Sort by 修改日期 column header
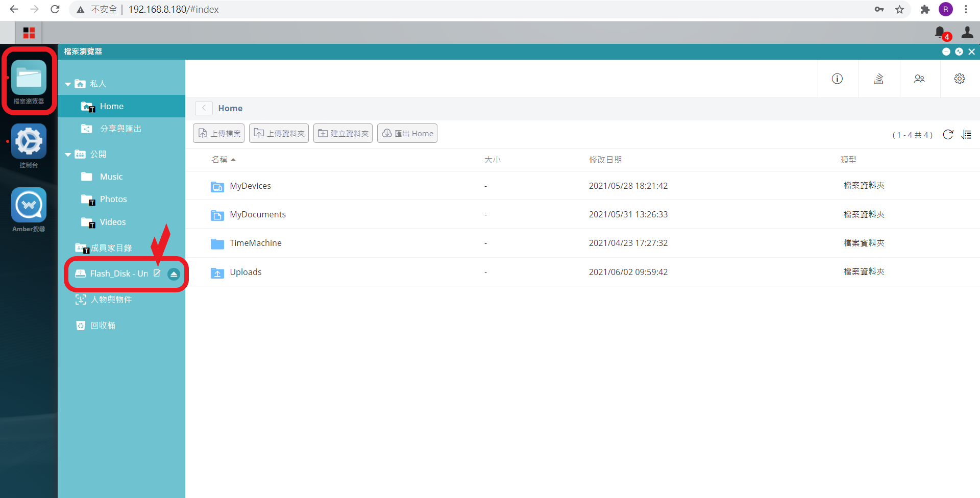The image size is (980, 498). point(605,160)
